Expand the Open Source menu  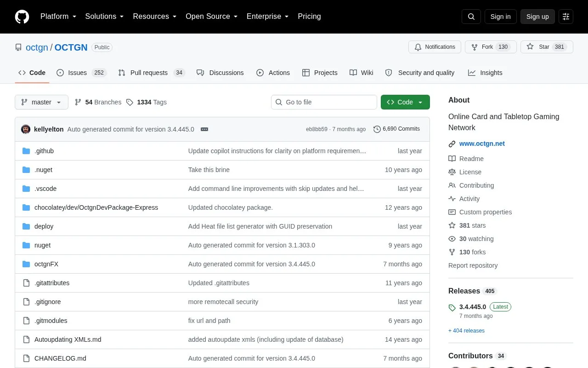(x=212, y=17)
